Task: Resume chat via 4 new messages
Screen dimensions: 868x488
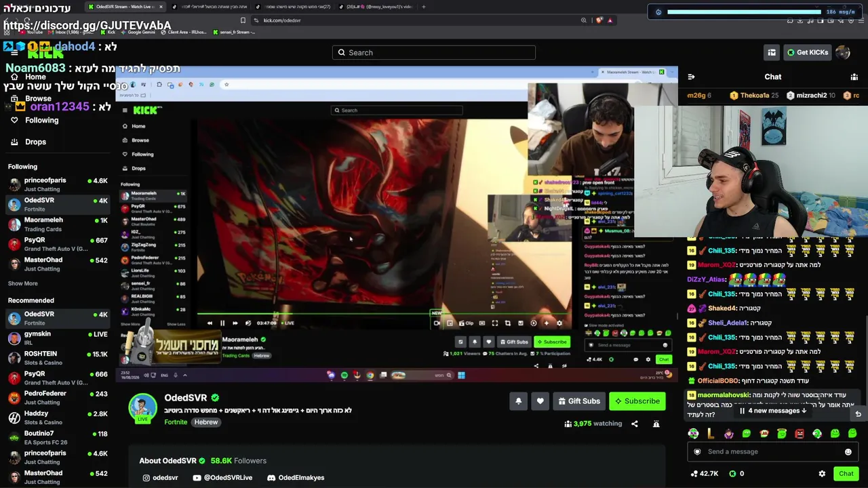Action: pos(773,411)
